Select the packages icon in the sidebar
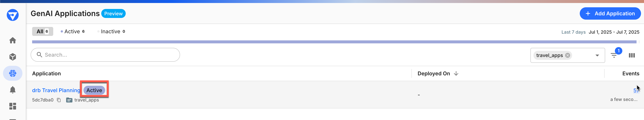Viewport: 644px width, 120px height. [13, 57]
